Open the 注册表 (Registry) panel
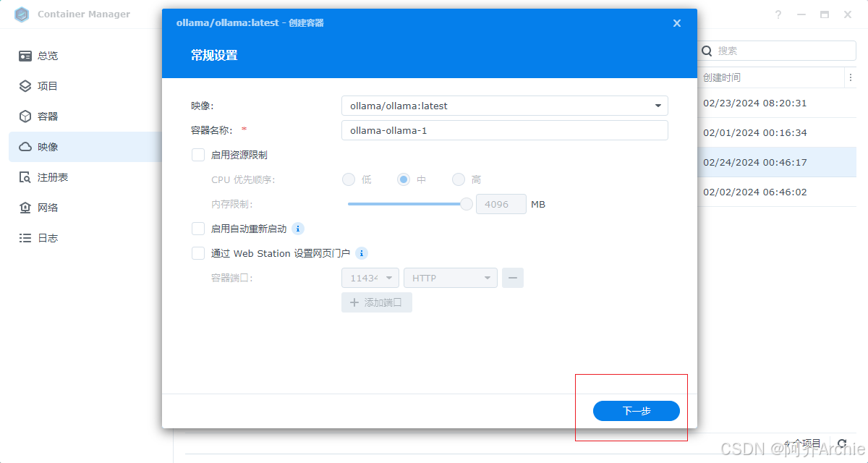Image resolution: width=868 pixels, height=463 pixels. point(47,177)
